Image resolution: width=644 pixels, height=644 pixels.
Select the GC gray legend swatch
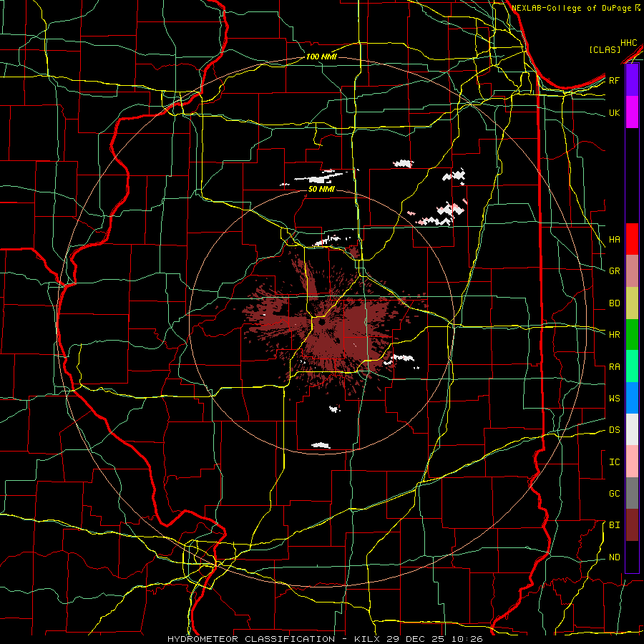[x=632, y=493]
